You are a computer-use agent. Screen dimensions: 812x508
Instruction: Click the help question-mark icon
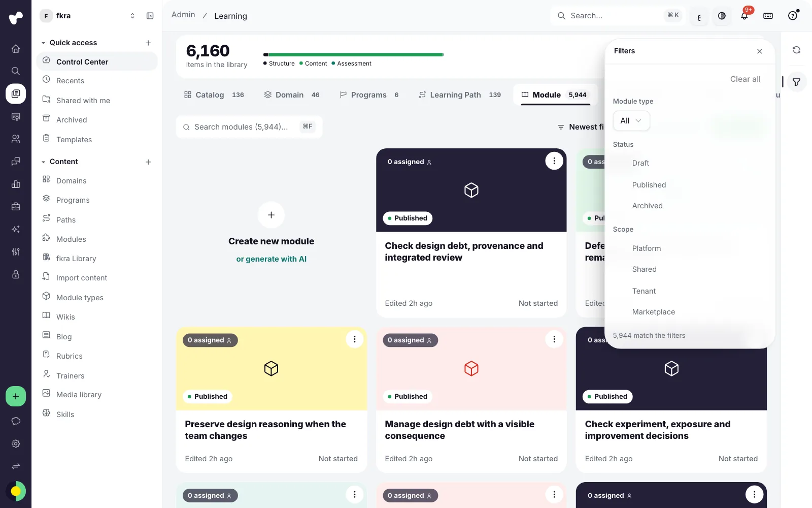(793, 16)
